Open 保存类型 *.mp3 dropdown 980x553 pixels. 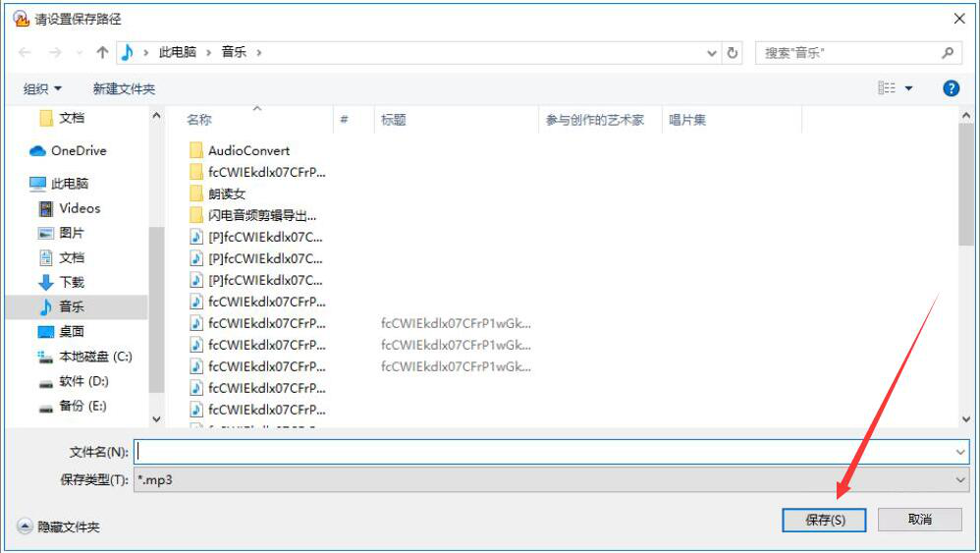click(x=551, y=480)
